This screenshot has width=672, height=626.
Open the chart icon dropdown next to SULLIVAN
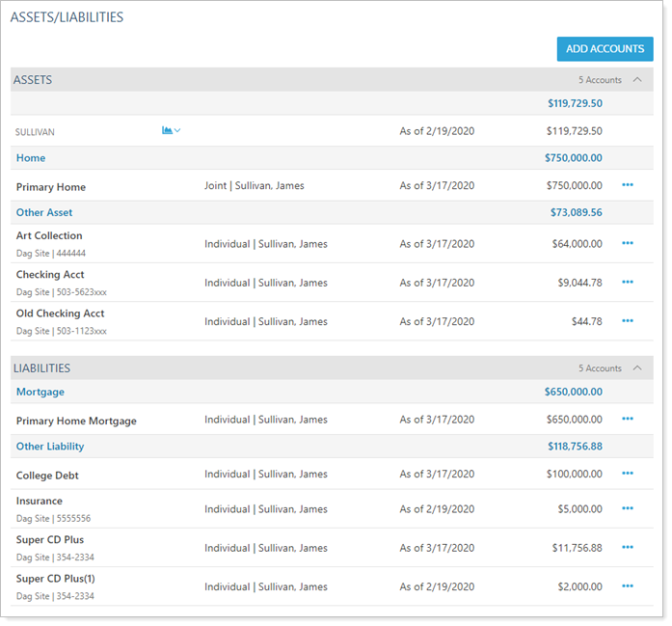pyautogui.click(x=171, y=131)
